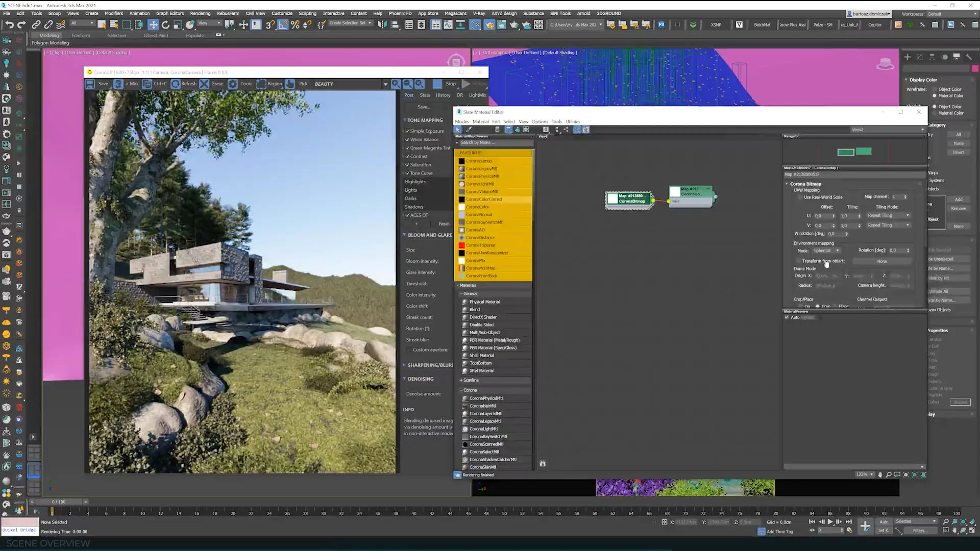Toggle the Tone Curve checkbox

[x=407, y=173]
